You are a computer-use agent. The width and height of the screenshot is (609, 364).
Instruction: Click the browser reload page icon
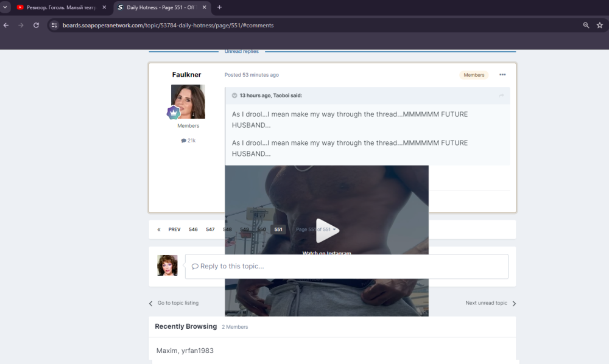click(36, 25)
